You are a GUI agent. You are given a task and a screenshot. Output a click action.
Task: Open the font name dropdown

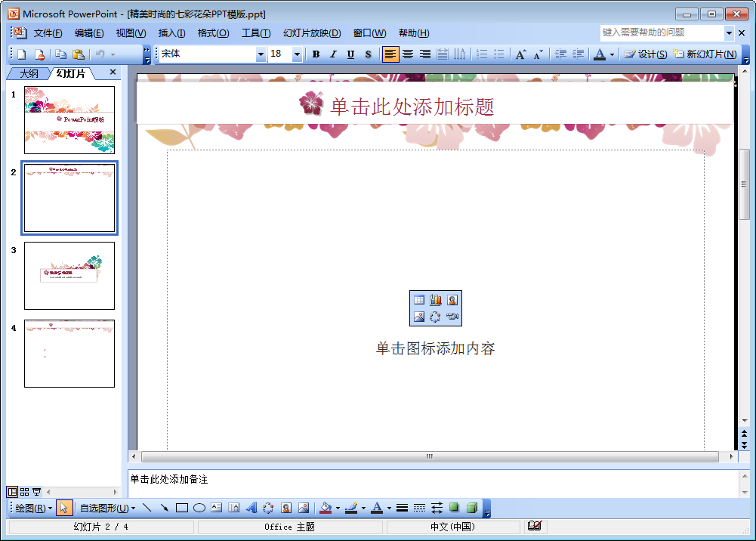pos(261,54)
